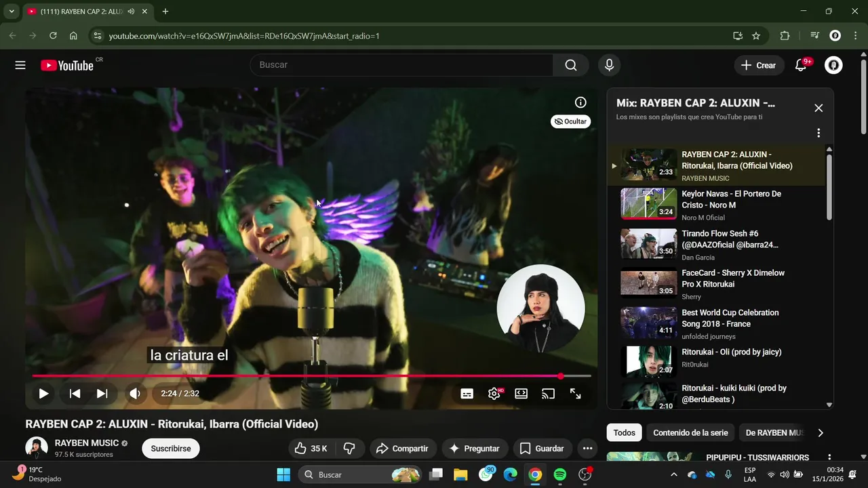Switch to theater mode
This screenshot has width=868, height=488.
click(521, 393)
